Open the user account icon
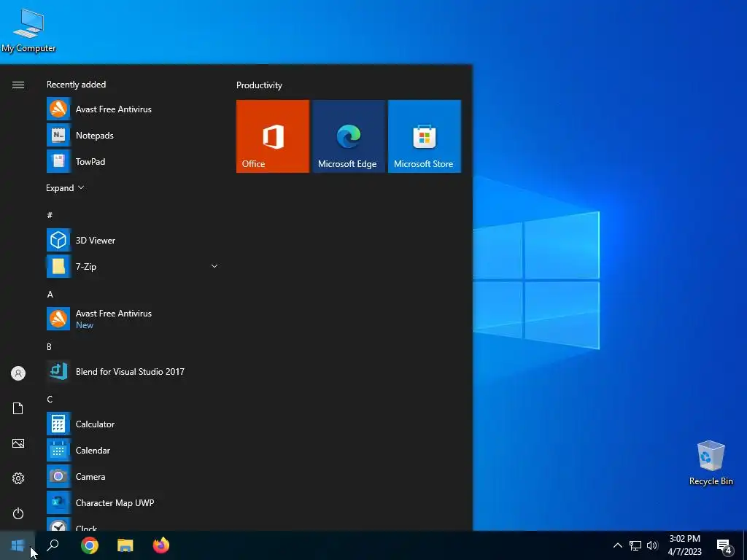 [18, 373]
